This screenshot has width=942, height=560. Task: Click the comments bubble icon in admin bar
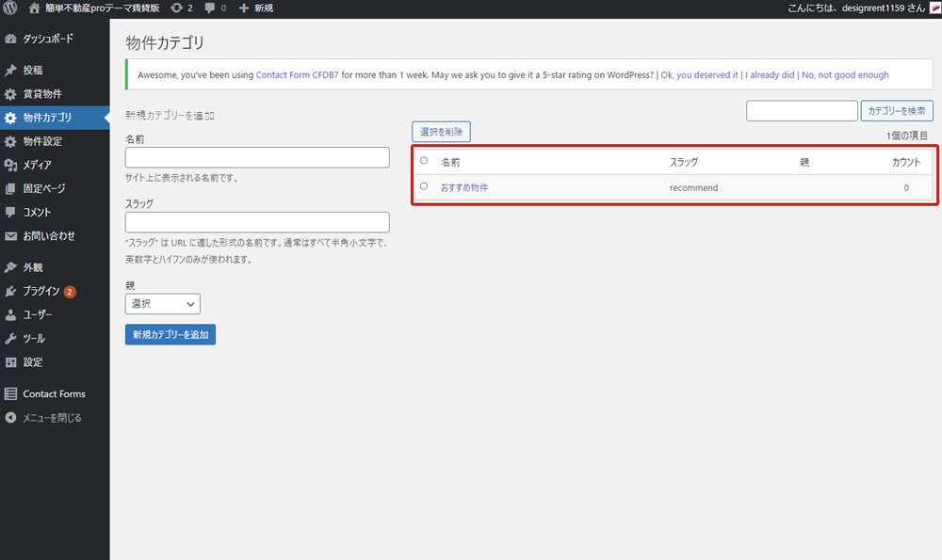point(209,8)
